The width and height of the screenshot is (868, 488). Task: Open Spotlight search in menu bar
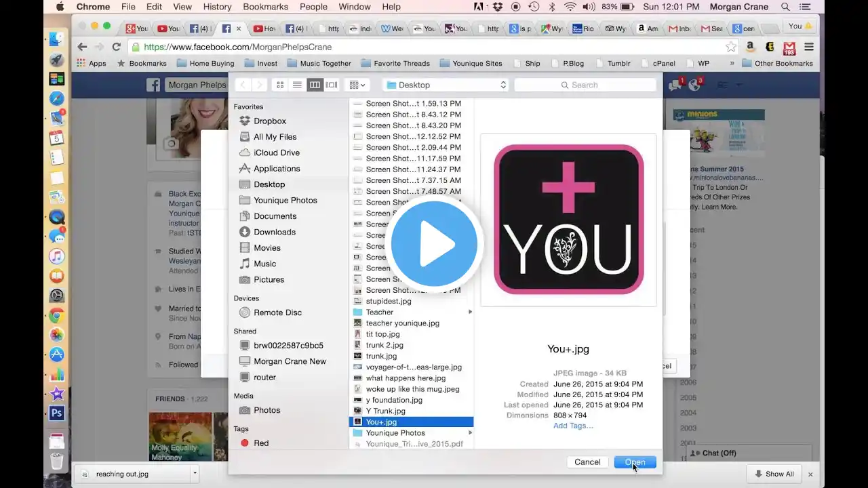[786, 7]
